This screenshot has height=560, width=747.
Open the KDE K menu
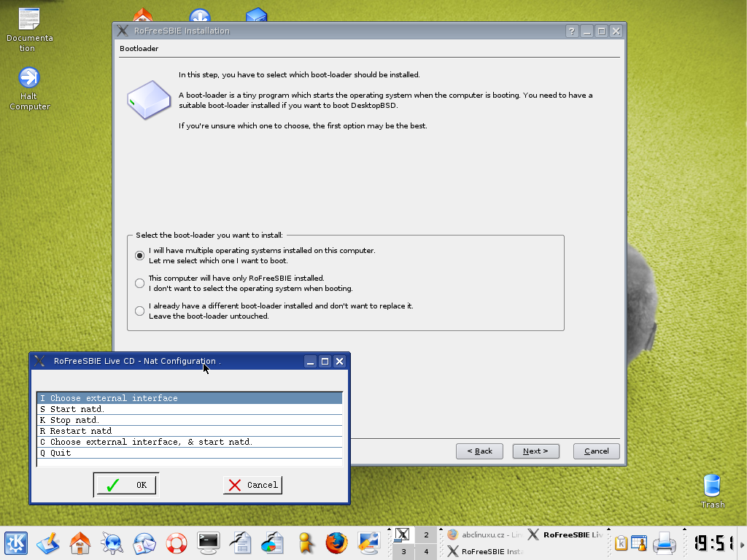(16, 542)
